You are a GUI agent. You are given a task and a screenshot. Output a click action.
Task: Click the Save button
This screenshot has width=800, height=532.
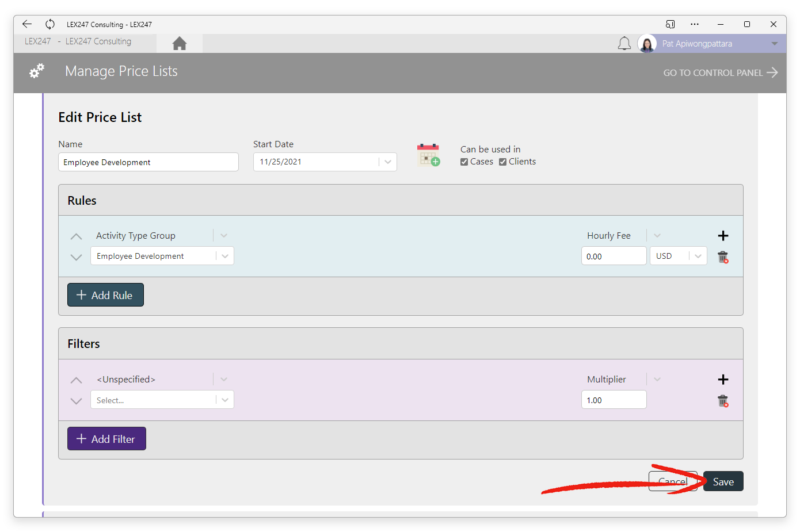click(x=723, y=481)
